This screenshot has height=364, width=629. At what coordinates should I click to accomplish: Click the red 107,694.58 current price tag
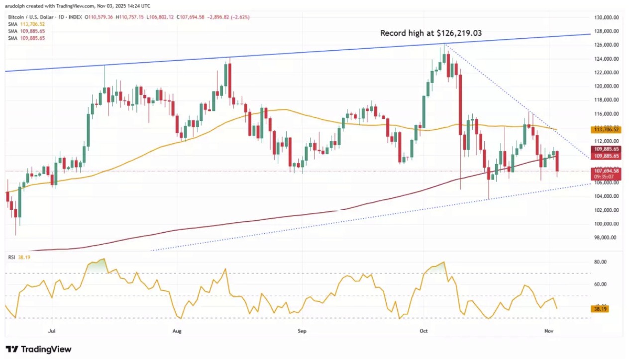coord(605,171)
